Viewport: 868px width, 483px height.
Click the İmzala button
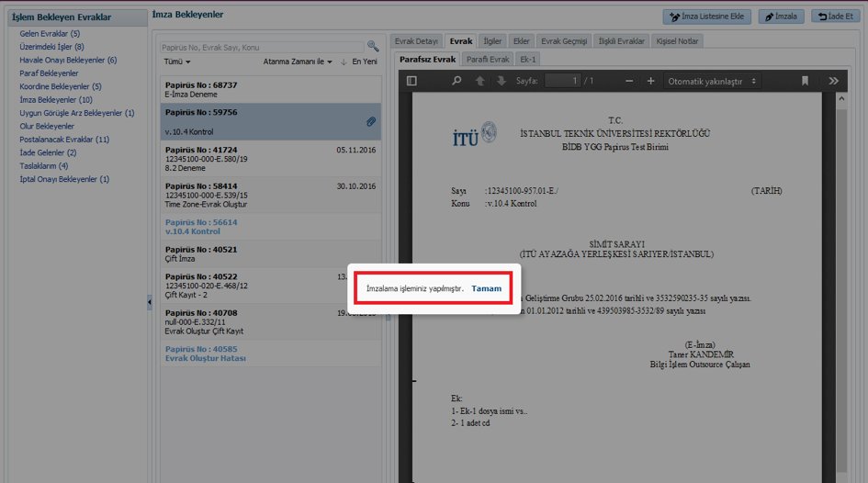(781, 17)
